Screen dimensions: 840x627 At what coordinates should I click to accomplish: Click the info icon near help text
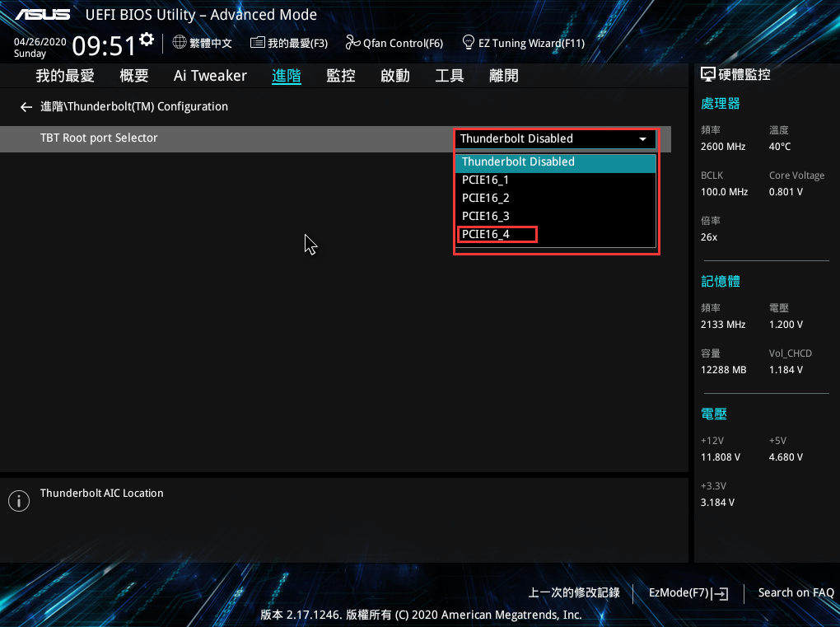click(18, 500)
